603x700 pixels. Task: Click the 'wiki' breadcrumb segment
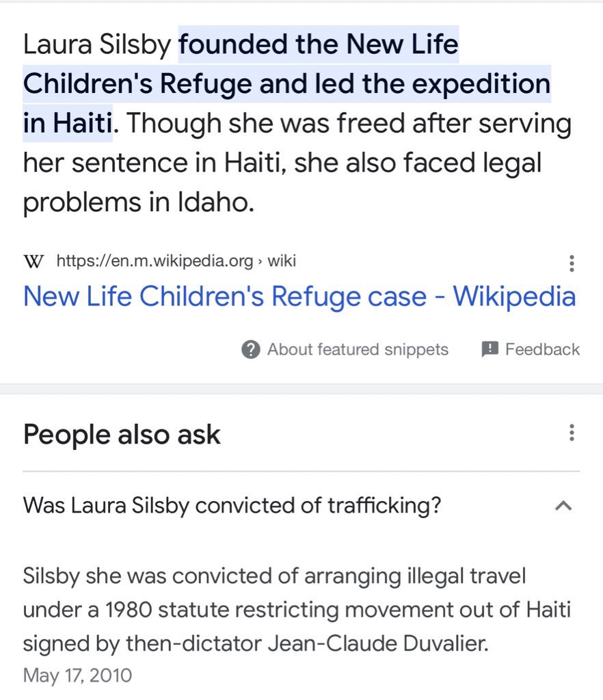[282, 261]
